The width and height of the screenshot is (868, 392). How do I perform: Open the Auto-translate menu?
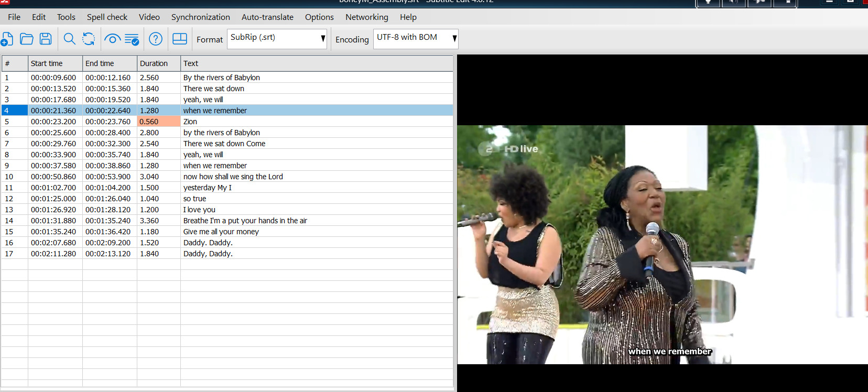pyautogui.click(x=267, y=17)
